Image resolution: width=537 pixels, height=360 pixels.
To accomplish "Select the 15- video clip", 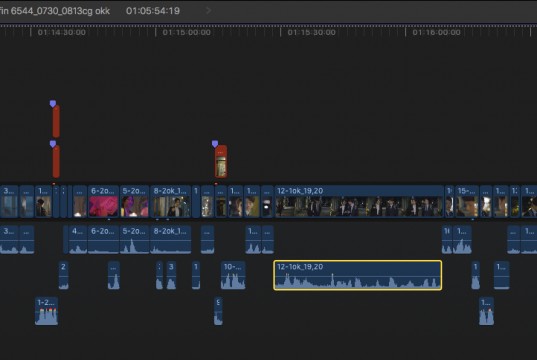I will [x=467, y=201].
